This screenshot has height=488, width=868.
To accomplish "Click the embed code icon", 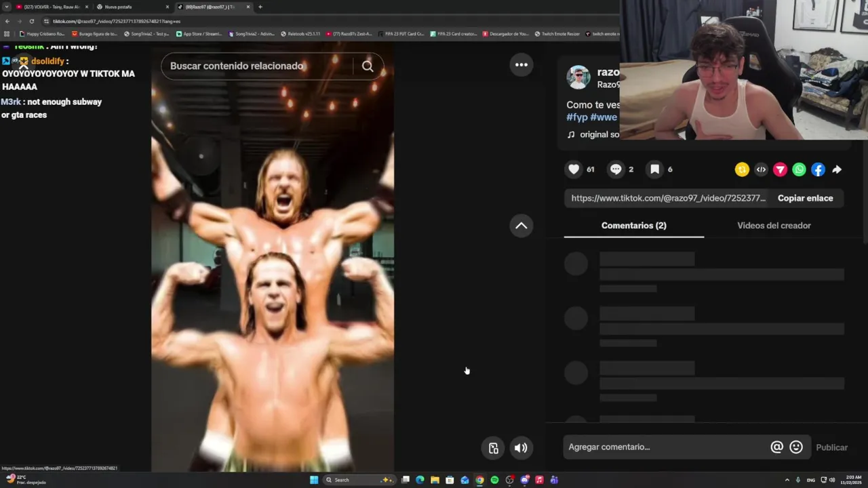I will [x=761, y=170].
